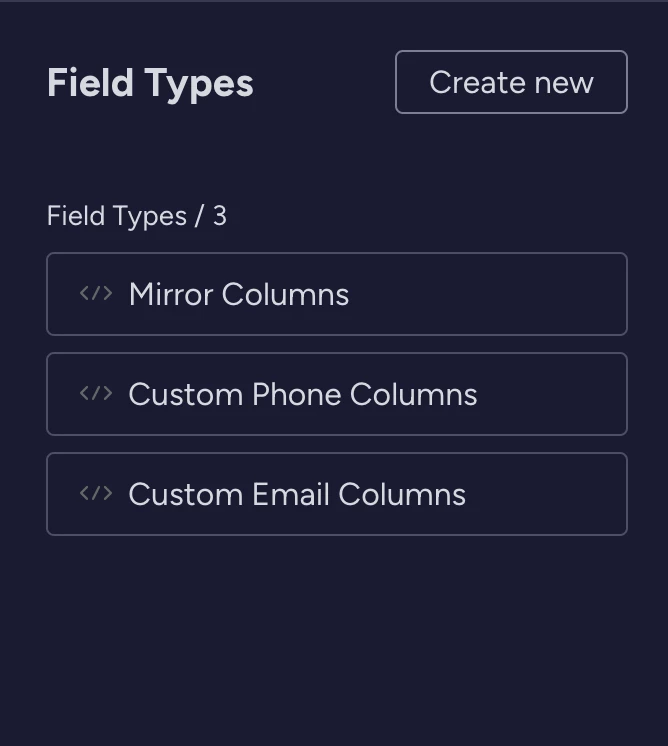
Task: Click the word 'Phone' in the field list
Action: 296,394
